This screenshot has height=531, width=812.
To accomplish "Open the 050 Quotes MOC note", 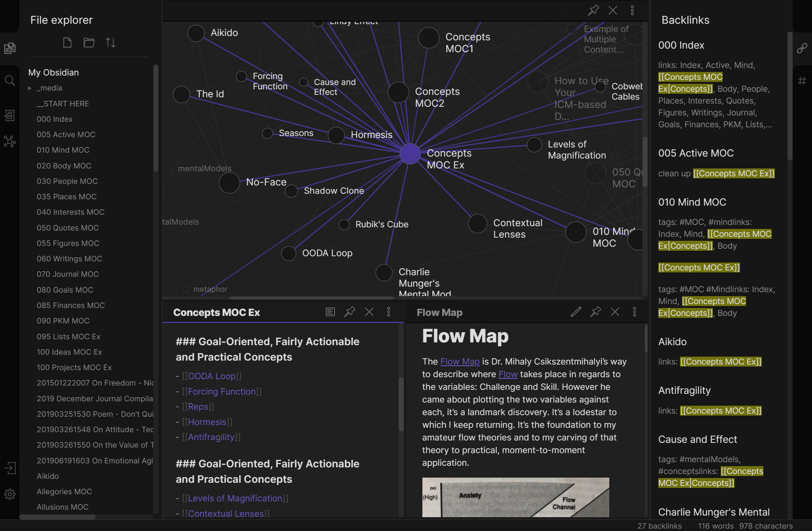I will (x=68, y=228).
